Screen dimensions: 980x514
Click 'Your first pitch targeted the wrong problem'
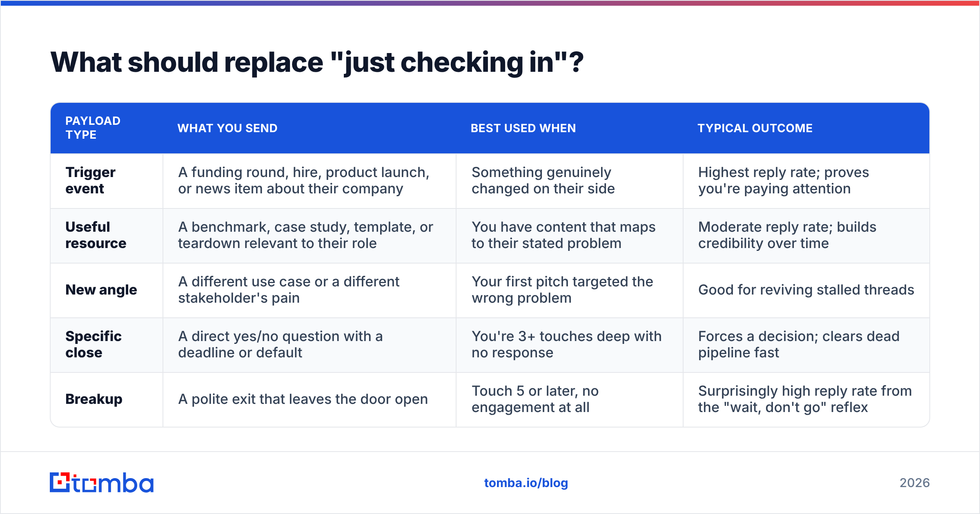pos(562,290)
